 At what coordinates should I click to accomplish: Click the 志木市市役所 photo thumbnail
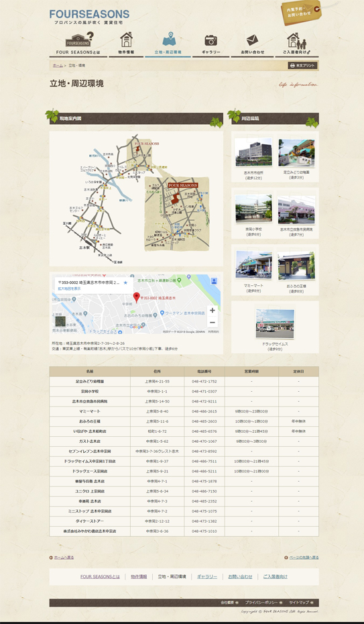pos(253,152)
